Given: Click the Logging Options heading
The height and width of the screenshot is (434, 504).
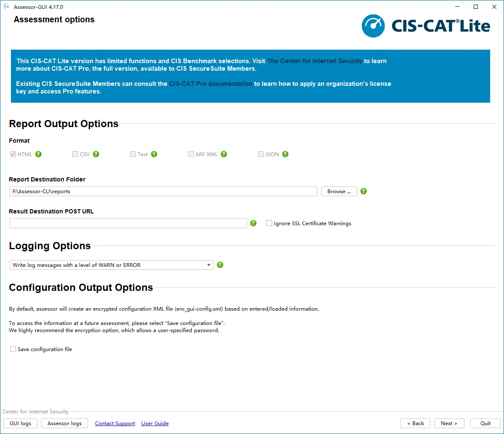Looking at the screenshot, I should click(50, 246).
